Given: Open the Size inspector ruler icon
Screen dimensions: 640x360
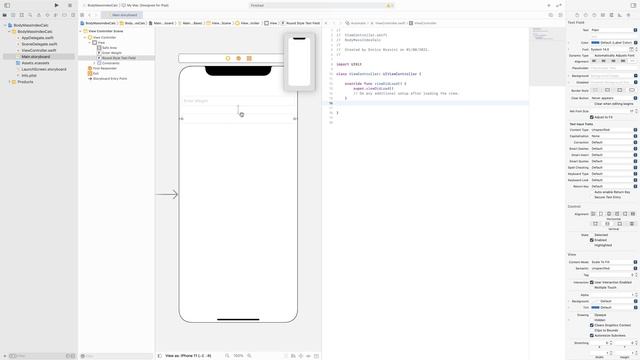Looking at the screenshot, I should [620, 15].
